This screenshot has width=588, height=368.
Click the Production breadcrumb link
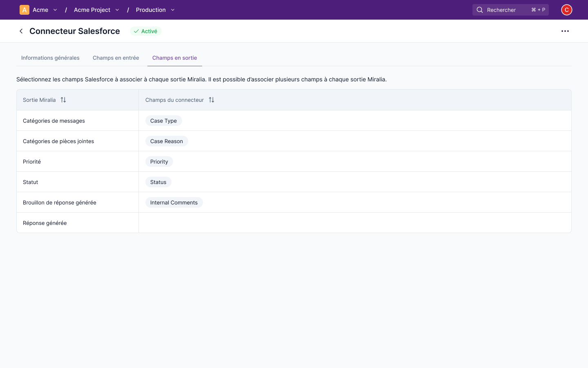pos(151,10)
